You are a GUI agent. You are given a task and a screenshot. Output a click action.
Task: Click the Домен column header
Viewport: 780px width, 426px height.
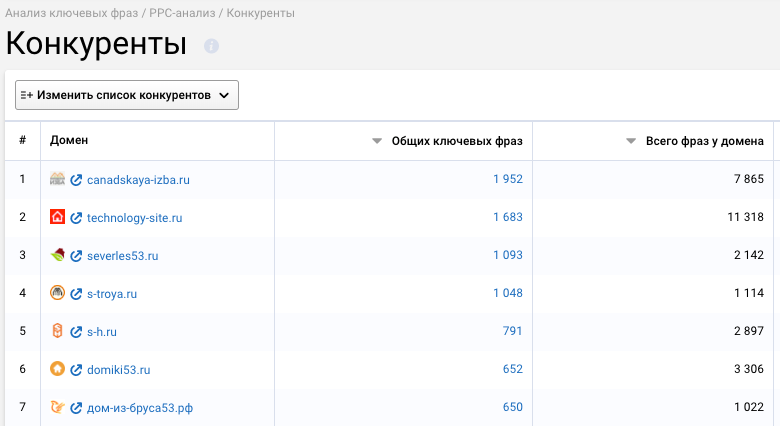tap(69, 140)
